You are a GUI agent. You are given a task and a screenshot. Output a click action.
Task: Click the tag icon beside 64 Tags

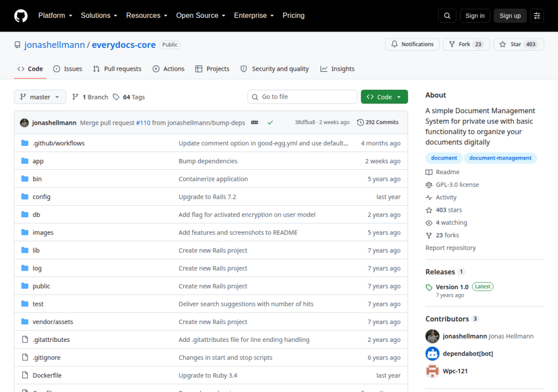(x=116, y=97)
